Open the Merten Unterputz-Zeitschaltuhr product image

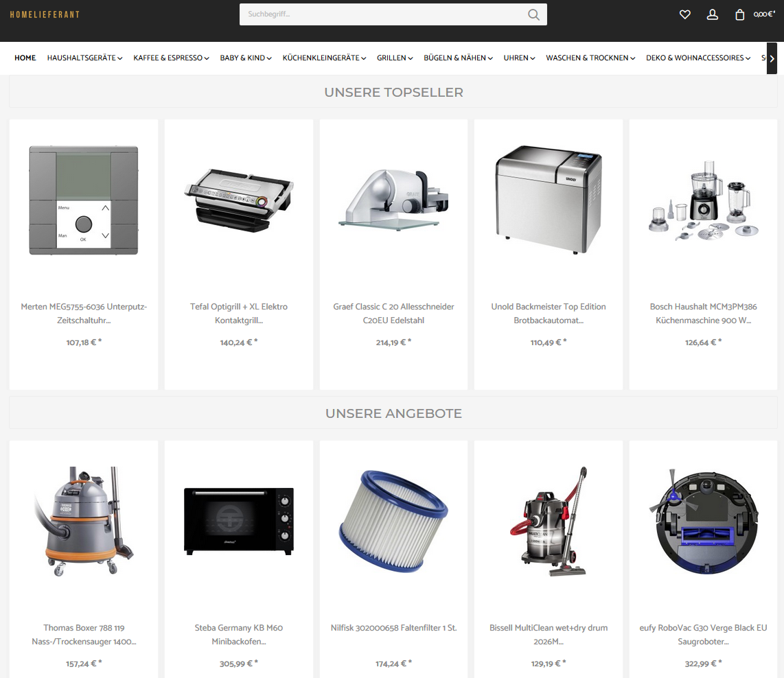click(x=84, y=200)
